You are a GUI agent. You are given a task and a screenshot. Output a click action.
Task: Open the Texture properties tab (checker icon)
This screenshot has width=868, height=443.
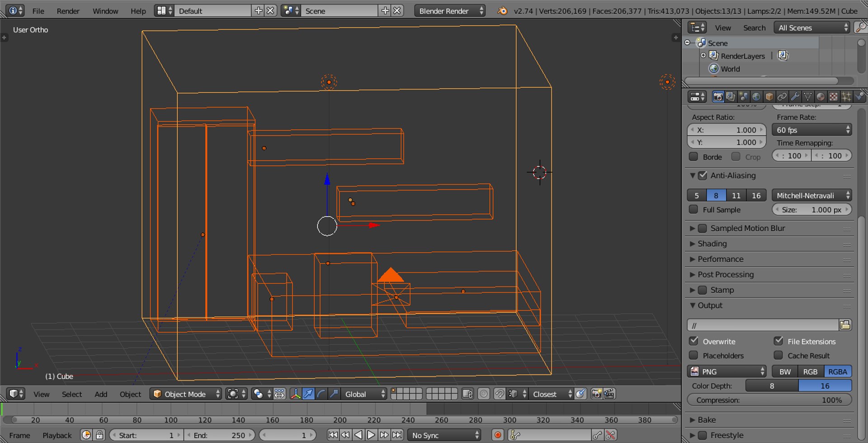[x=833, y=97]
